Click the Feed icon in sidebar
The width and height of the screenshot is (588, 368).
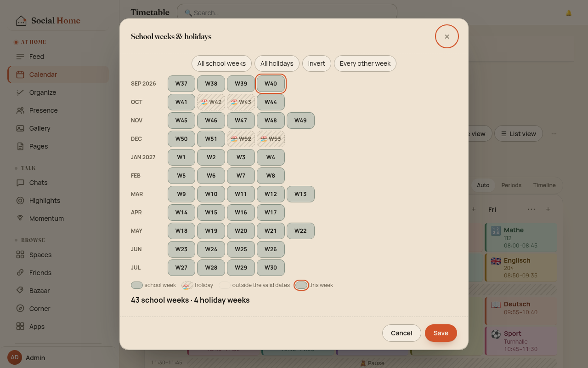click(x=20, y=57)
